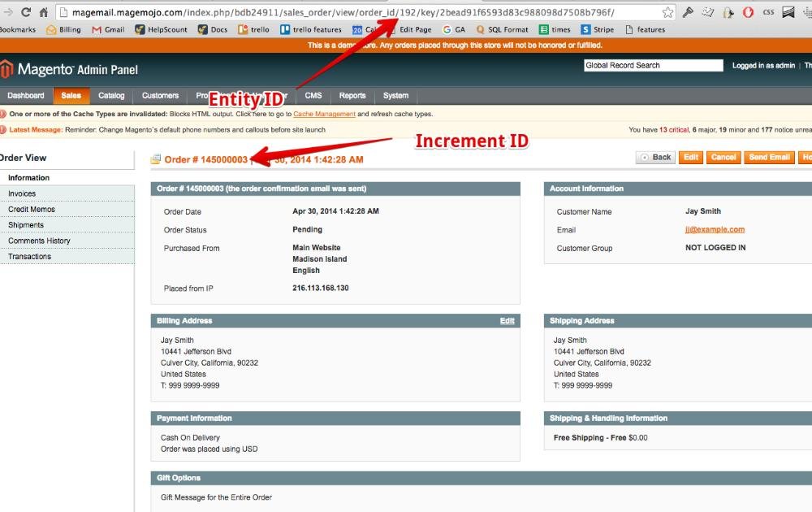
Task: Click the Magento Admin Panel logo
Action: 69,70
